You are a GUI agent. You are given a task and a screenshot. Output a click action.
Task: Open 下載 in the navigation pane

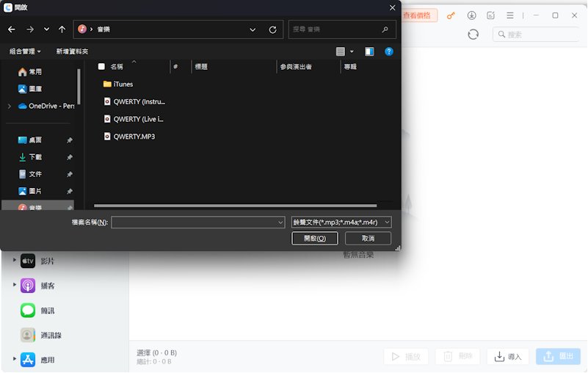point(30,157)
